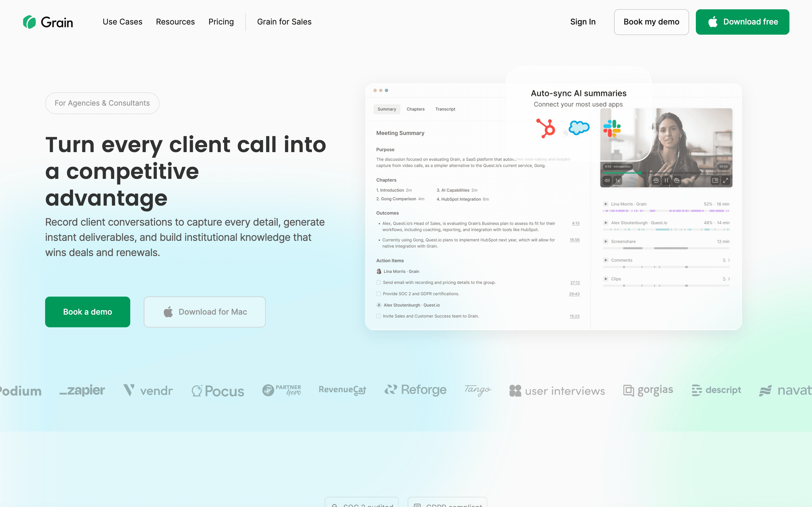Pause the video playback

pos(667,180)
